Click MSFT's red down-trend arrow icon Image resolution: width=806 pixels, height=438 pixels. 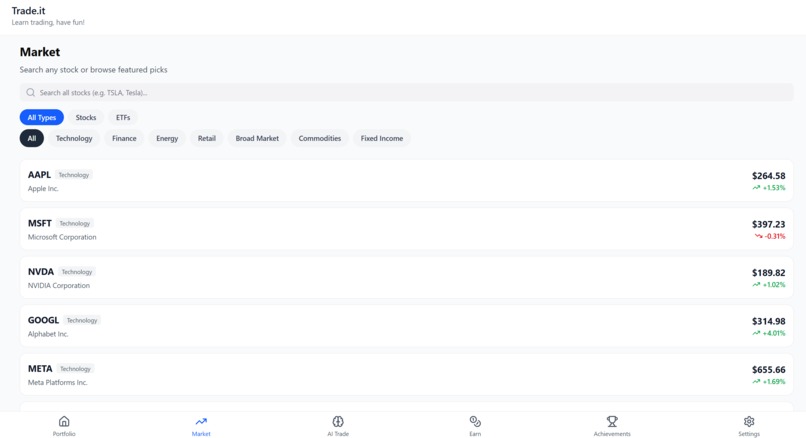tap(758, 236)
